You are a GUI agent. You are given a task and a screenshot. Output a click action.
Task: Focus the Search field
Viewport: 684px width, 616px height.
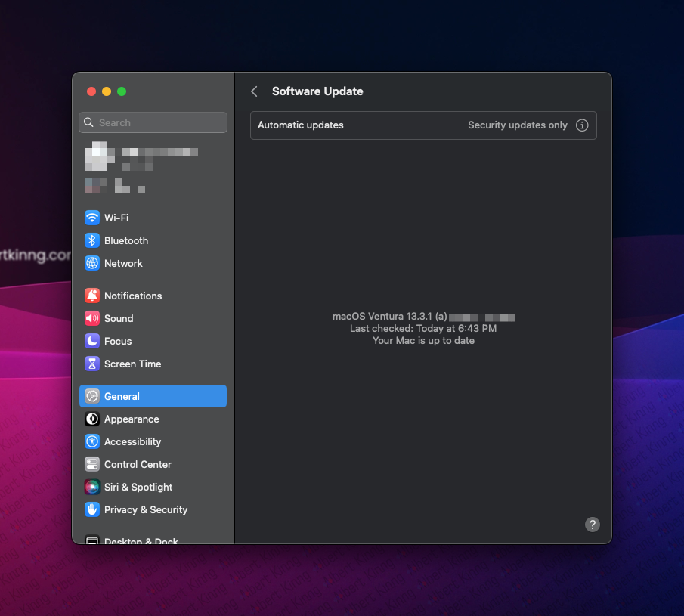(x=153, y=122)
